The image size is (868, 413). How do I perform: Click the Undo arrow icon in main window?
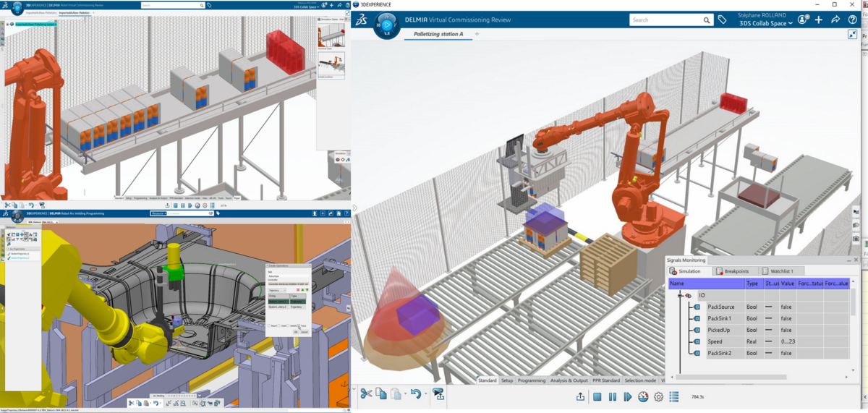[415, 393]
